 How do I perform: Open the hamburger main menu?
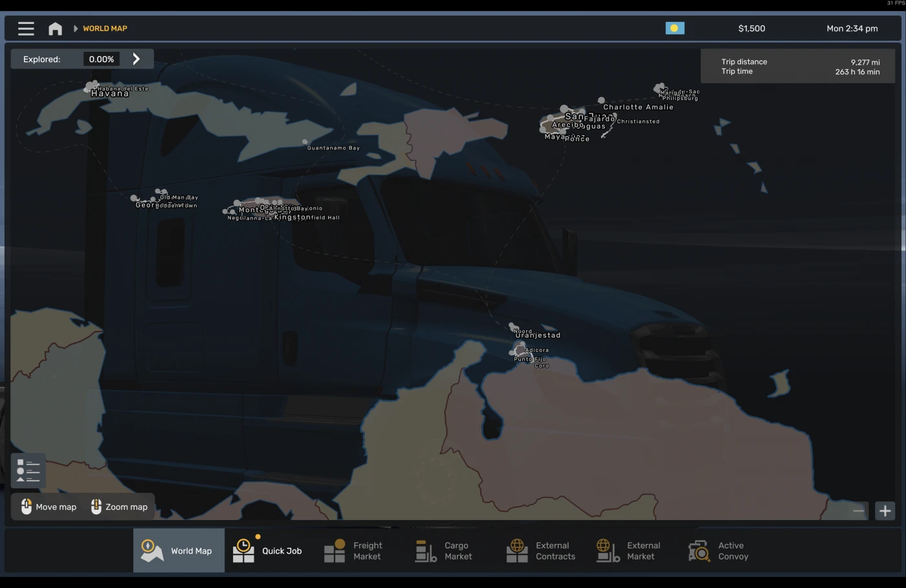coord(26,28)
